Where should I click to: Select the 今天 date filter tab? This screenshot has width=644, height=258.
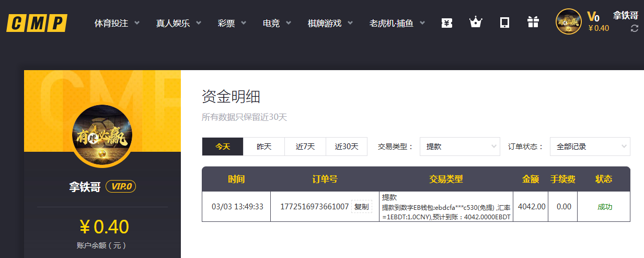coord(223,147)
